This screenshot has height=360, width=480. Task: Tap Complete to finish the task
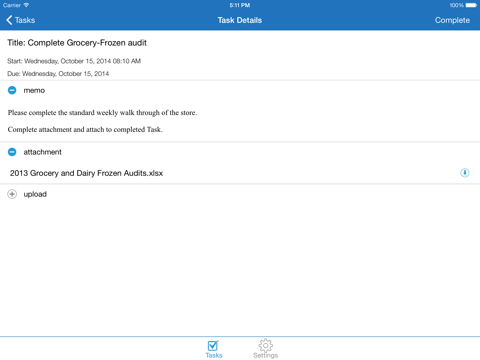(452, 20)
